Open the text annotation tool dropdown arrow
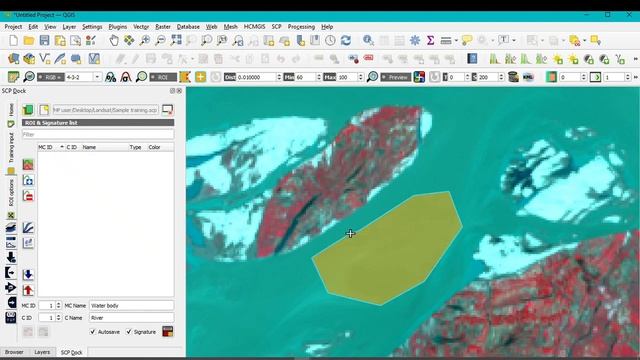 [514, 40]
